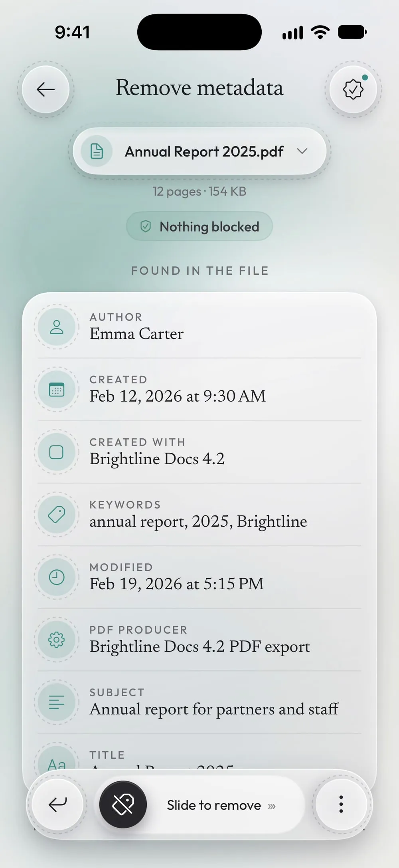Screen dimensions: 399x868
Task: Expand the Annual Report 2025.pdf file selector
Action: 199,151
